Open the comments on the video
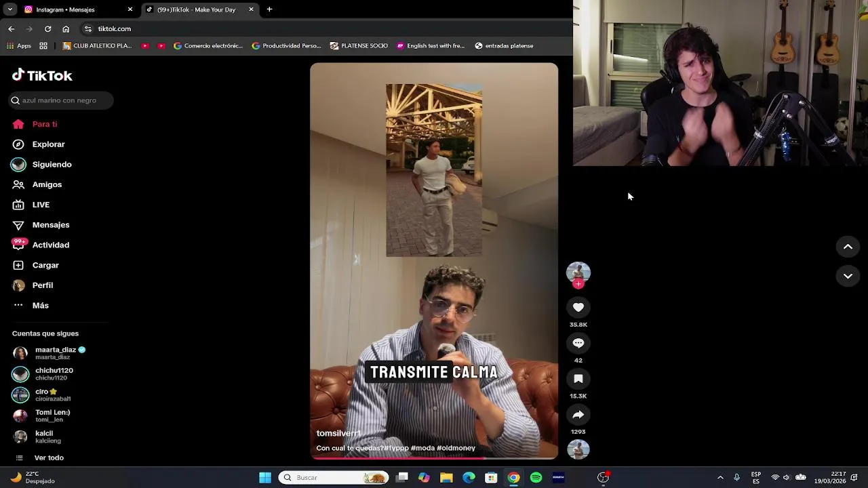This screenshot has height=488, width=868. tap(578, 343)
